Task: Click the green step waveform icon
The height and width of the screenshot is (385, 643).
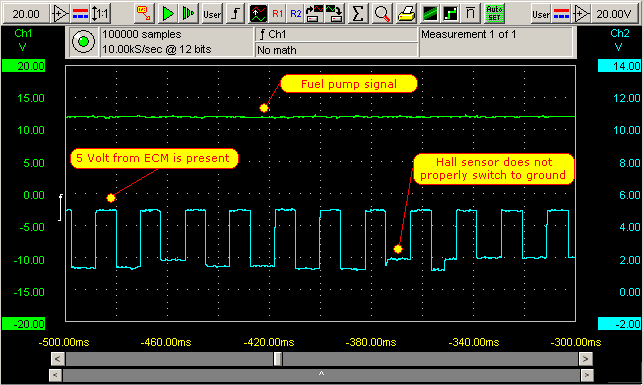Action: (451, 14)
